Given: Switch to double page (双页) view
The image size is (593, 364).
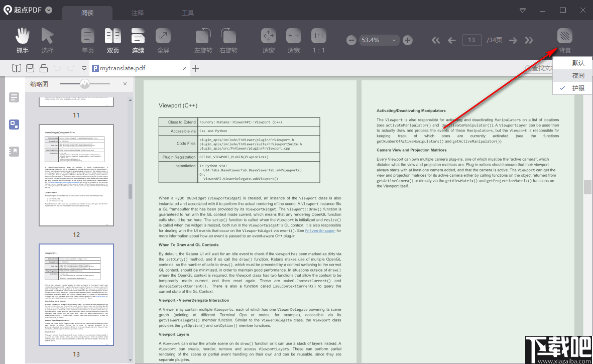Looking at the screenshot, I should click(x=112, y=40).
